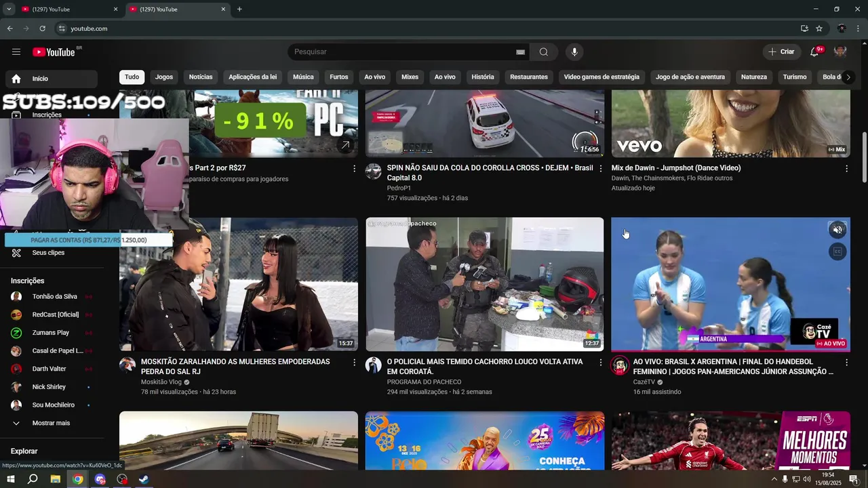868x488 pixels.
Task: Click the search magnifier button
Action: (x=544, y=52)
